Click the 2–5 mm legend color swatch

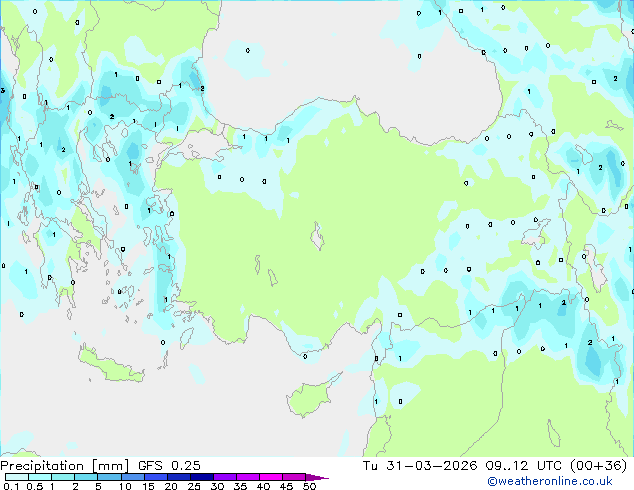click(x=86, y=477)
